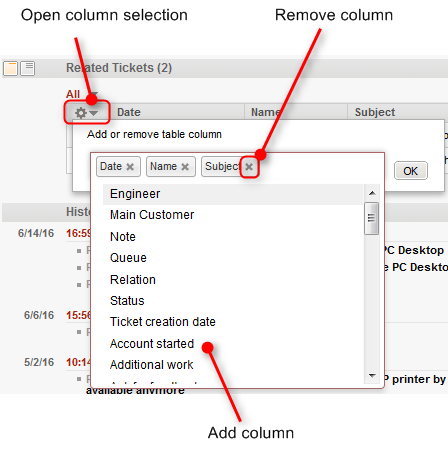Click the scrollbar thumb handle
The width and height of the screenshot is (448, 450).
(x=371, y=218)
